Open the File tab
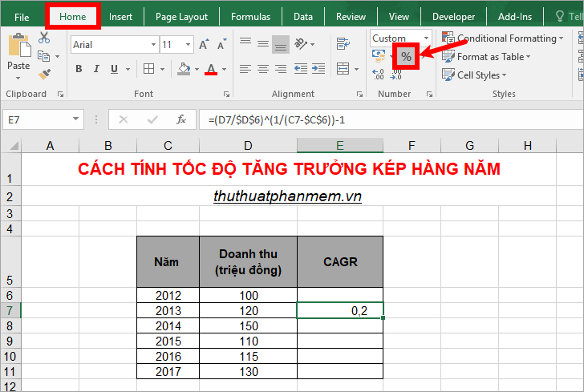 (x=22, y=17)
